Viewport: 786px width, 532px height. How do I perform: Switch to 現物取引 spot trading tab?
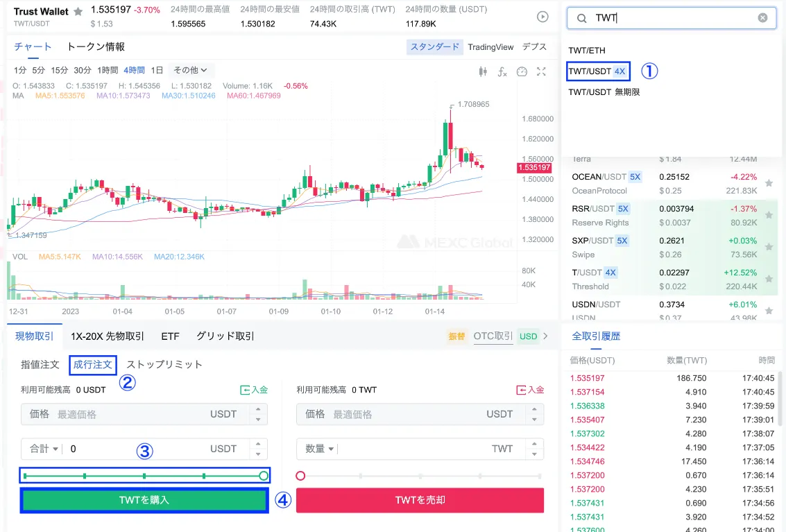tap(35, 336)
